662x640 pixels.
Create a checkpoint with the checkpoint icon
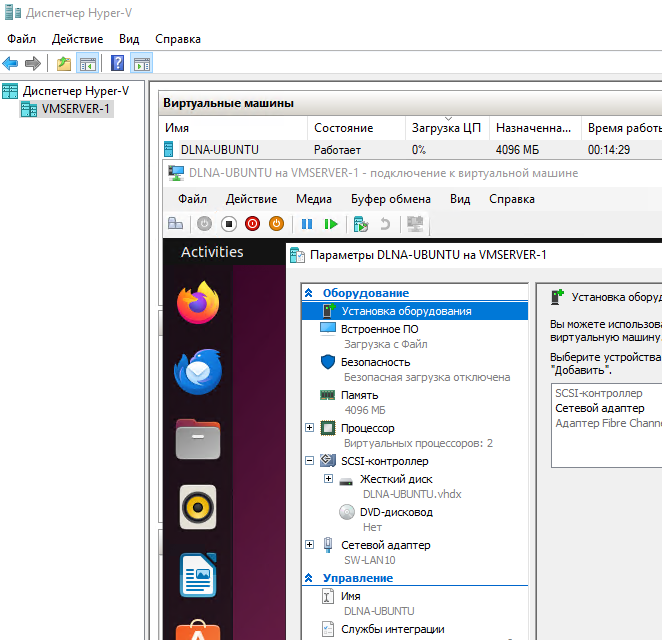pos(361,224)
